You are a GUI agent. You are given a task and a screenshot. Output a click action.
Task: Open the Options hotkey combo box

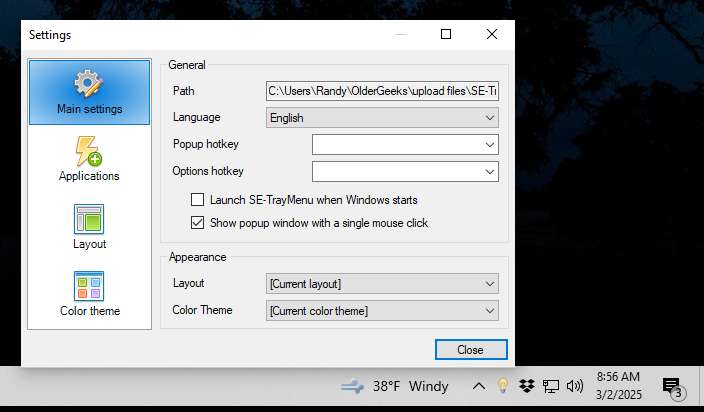(x=405, y=171)
